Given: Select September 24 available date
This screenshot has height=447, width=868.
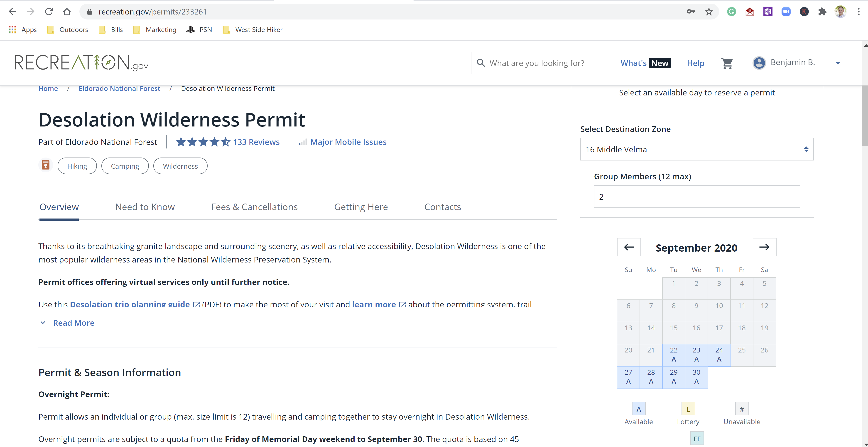Looking at the screenshot, I should click(x=719, y=355).
